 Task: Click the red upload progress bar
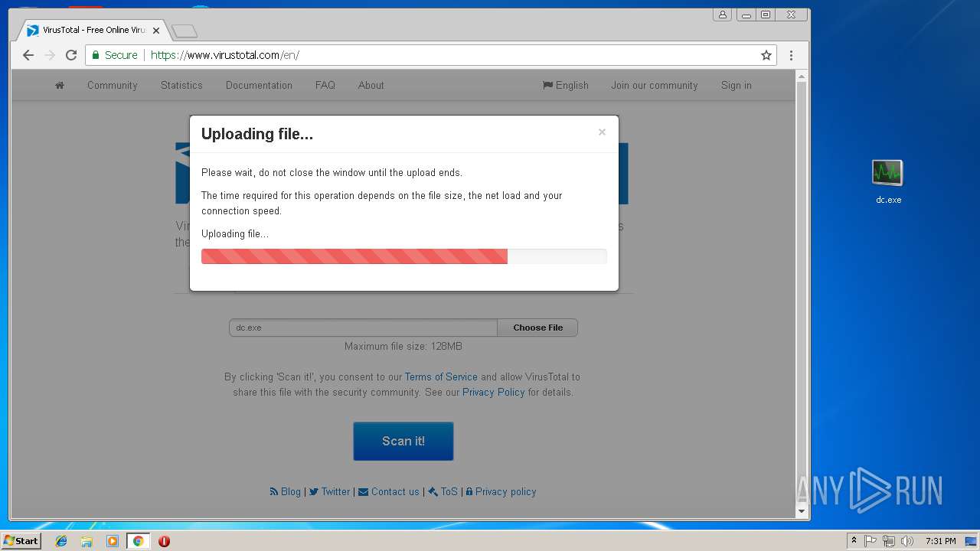(354, 256)
